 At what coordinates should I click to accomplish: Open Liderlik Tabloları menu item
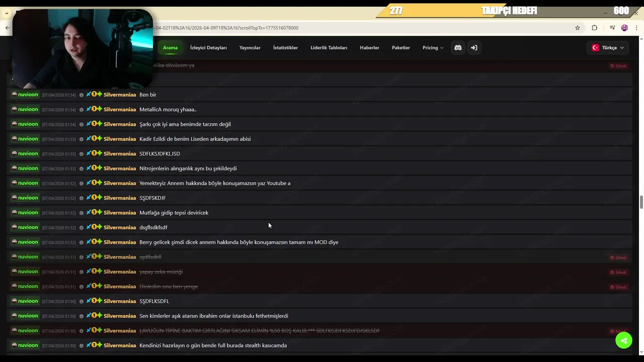tap(329, 48)
